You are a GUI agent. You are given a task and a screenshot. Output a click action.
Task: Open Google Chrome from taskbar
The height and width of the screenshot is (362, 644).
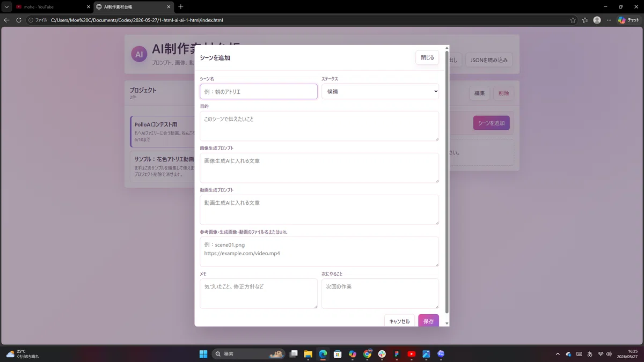[367, 354]
